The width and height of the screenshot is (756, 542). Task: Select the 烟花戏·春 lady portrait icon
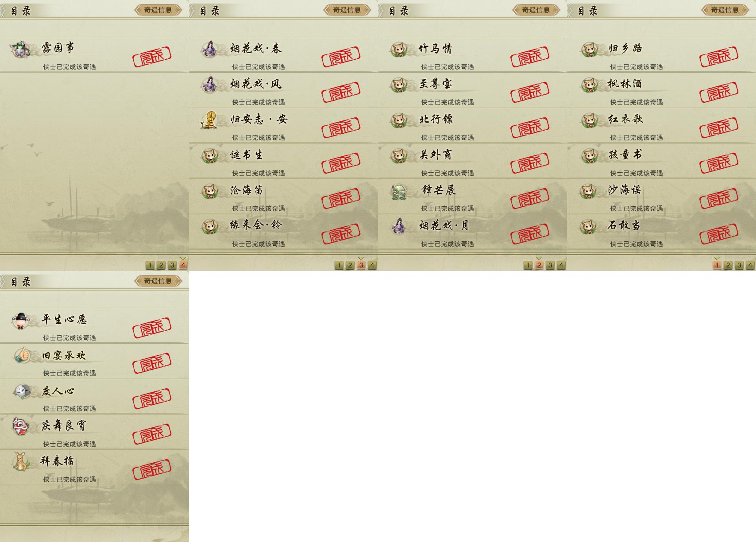click(x=210, y=49)
